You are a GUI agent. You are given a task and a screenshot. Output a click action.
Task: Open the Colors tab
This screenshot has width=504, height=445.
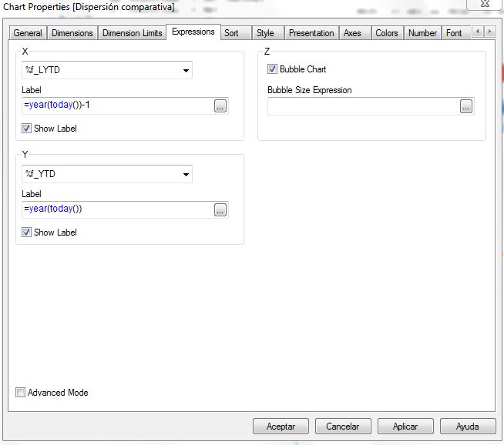386,33
